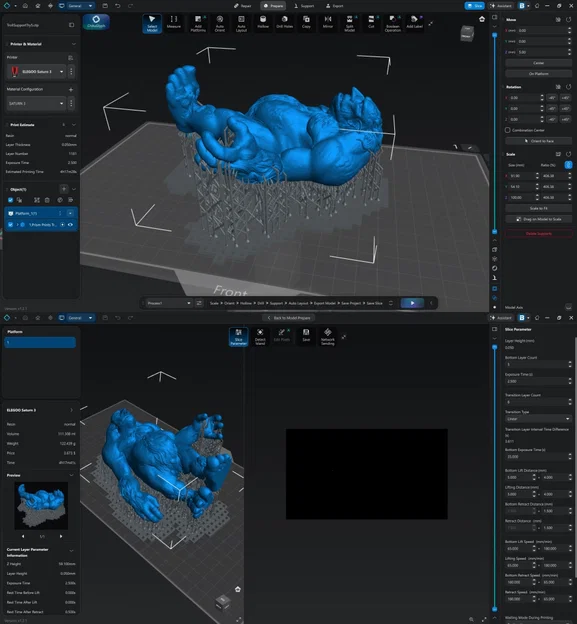
Task: Switch to the Export tab
Action: point(335,6)
